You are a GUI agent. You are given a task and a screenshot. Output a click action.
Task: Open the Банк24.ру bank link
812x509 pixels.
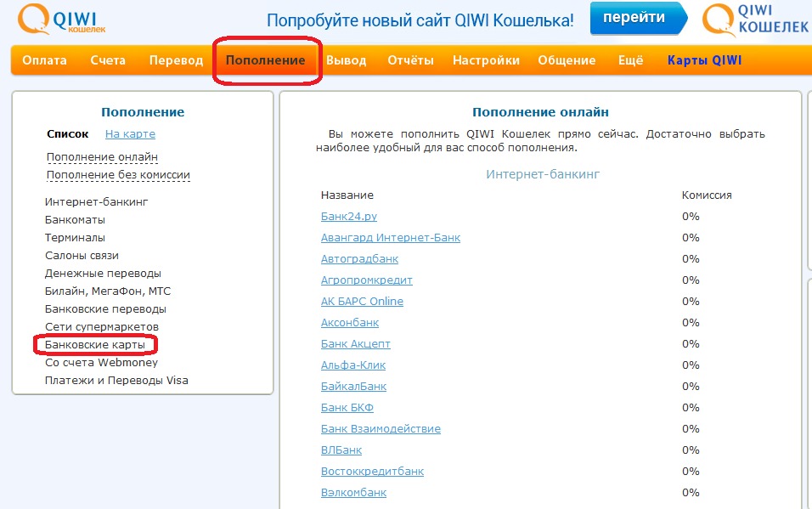click(348, 217)
